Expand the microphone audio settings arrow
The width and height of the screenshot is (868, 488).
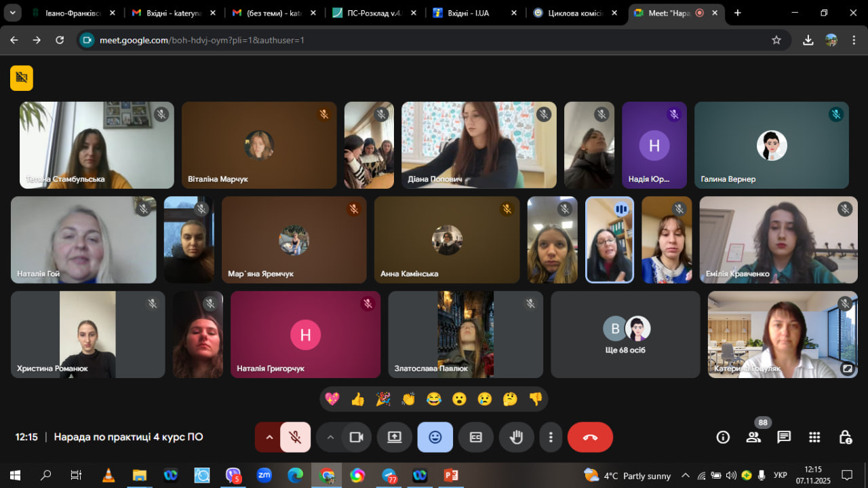click(x=269, y=437)
